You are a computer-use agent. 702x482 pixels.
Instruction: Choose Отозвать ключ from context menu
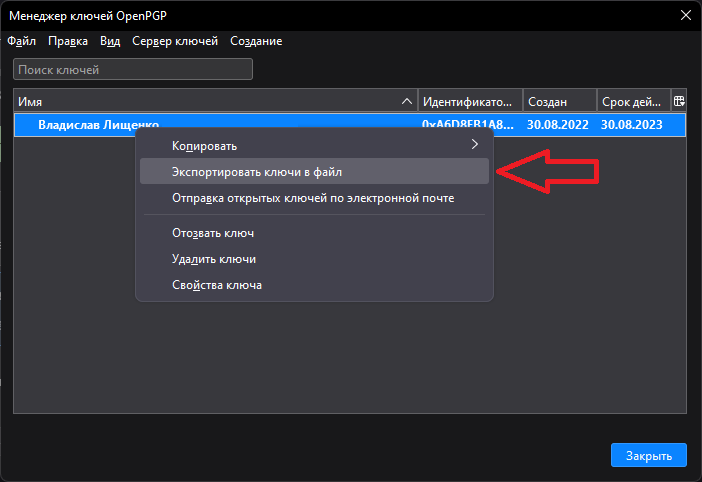click(314, 233)
